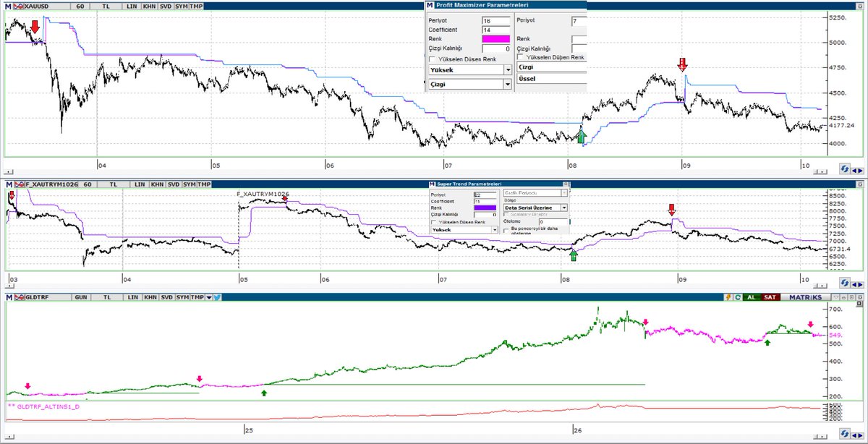Open the SVD menu on XAUUSD chart
This screenshot has width=868, height=444.
point(166,7)
